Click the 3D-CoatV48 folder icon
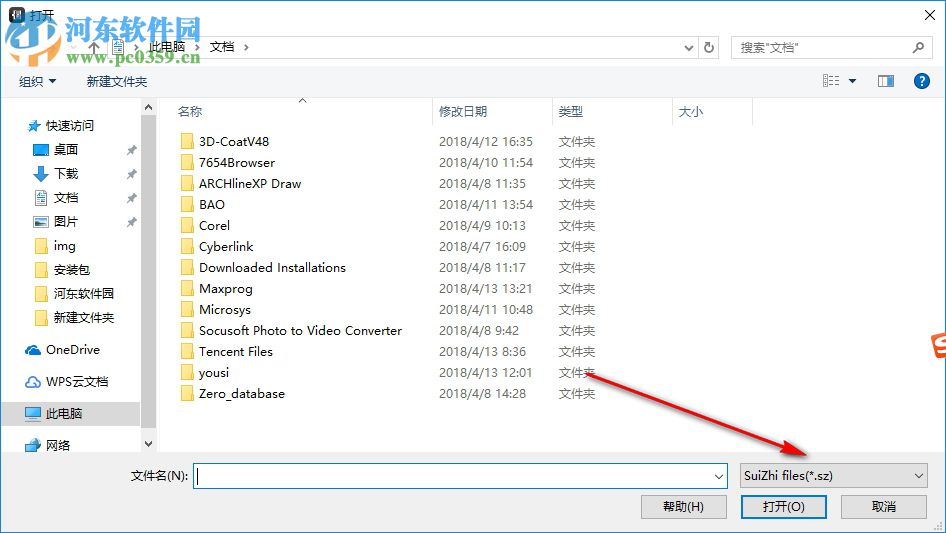The width and height of the screenshot is (946, 533). pyautogui.click(x=187, y=141)
